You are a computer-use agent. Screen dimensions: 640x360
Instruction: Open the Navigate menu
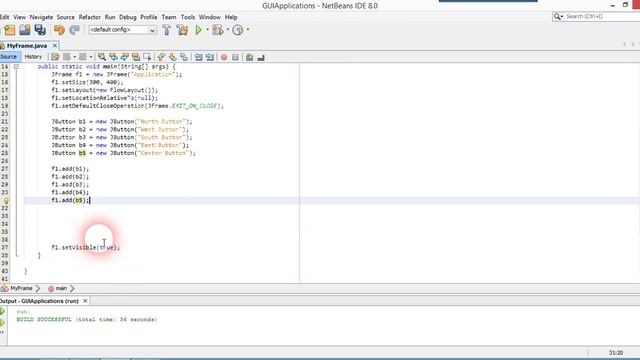(x=41, y=17)
